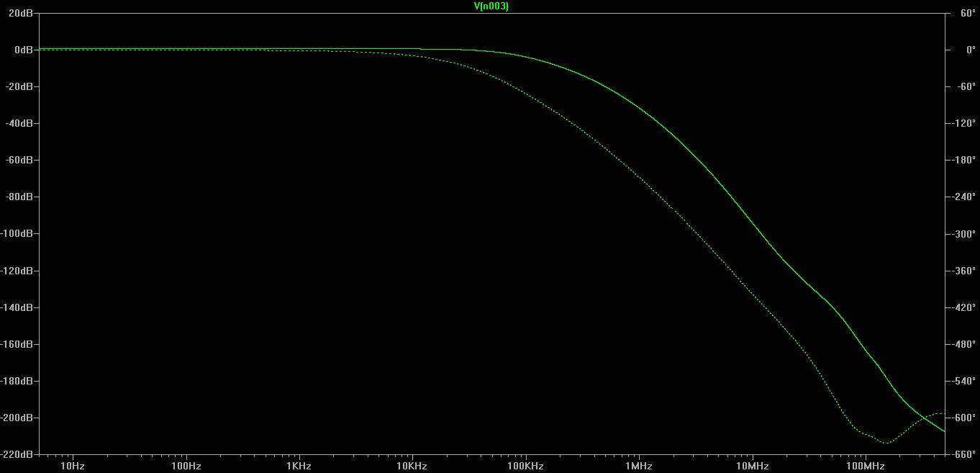The width and height of the screenshot is (980, 473).
Task: Click the -420° phase axis label
Action: (963, 307)
